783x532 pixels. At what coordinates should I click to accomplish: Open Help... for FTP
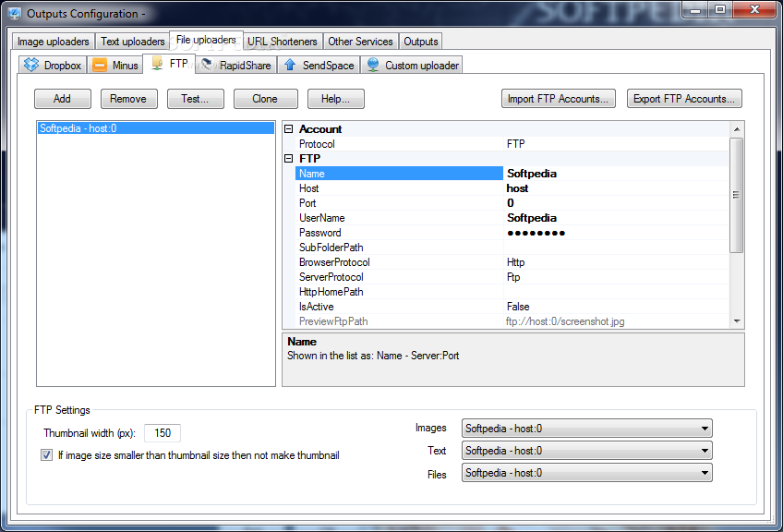click(335, 99)
